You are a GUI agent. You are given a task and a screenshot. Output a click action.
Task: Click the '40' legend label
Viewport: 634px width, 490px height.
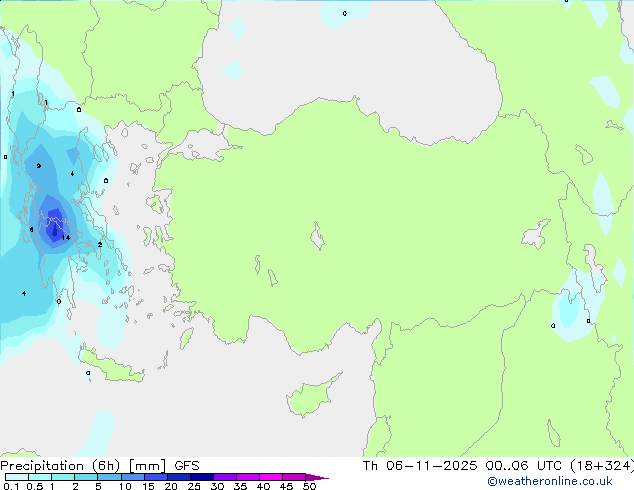pos(263,486)
